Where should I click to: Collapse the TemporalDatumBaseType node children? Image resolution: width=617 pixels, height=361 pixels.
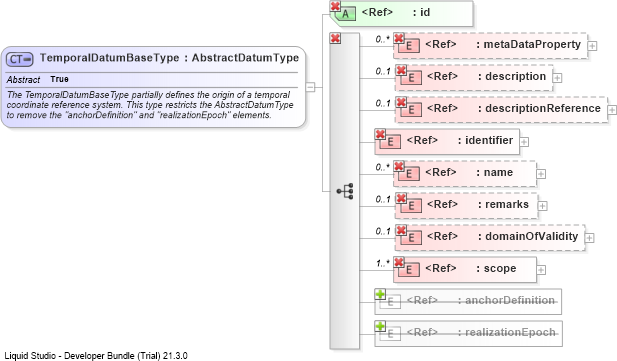(310, 87)
